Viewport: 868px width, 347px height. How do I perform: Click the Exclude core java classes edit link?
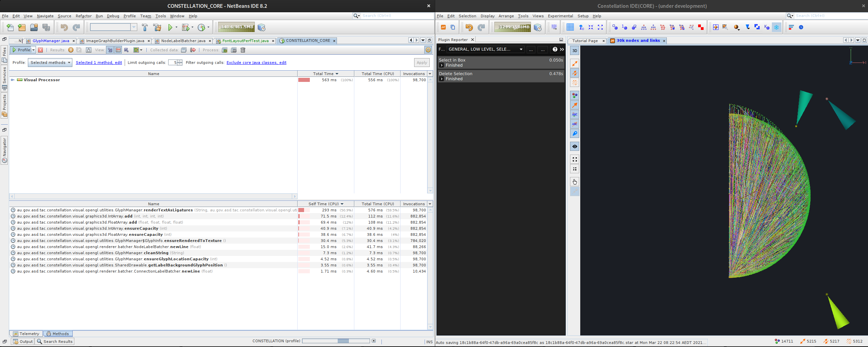[256, 62]
